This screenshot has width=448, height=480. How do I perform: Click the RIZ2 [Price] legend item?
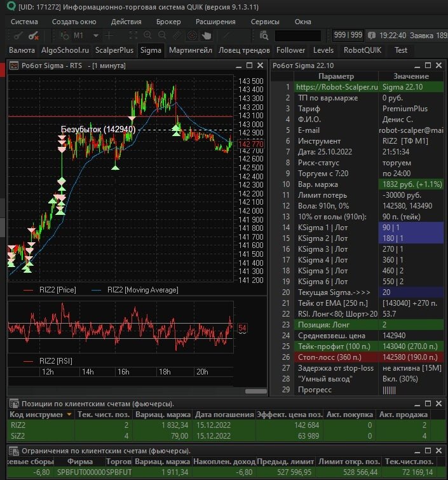pos(50,290)
